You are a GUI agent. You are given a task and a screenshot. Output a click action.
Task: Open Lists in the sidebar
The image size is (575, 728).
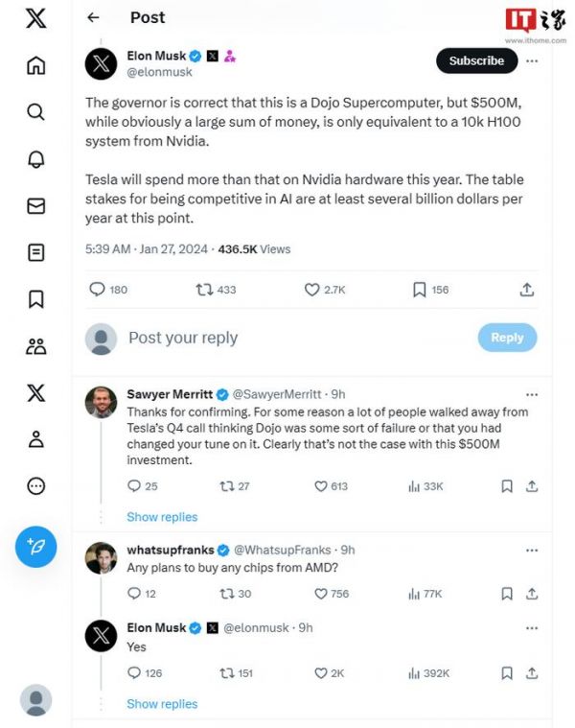tap(35, 253)
